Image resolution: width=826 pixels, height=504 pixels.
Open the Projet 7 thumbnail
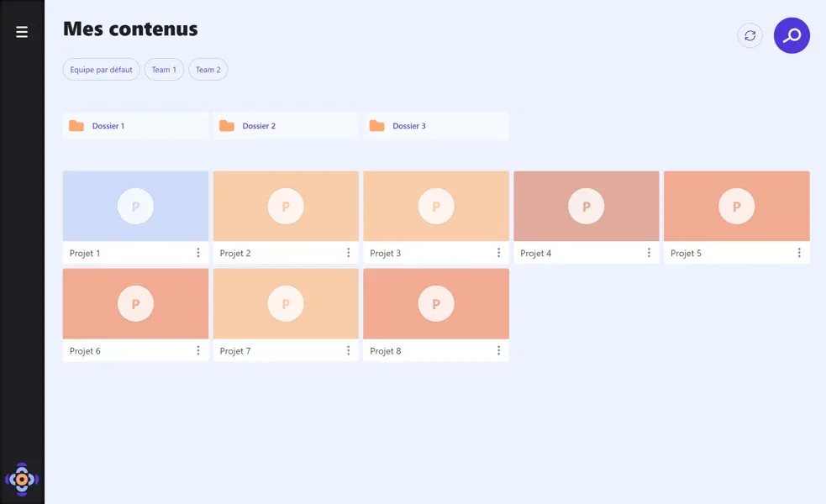pyautogui.click(x=286, y=304)
